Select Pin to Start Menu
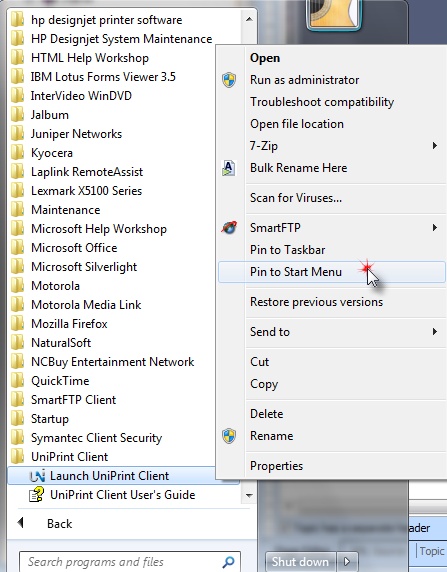 pos(332,272)
